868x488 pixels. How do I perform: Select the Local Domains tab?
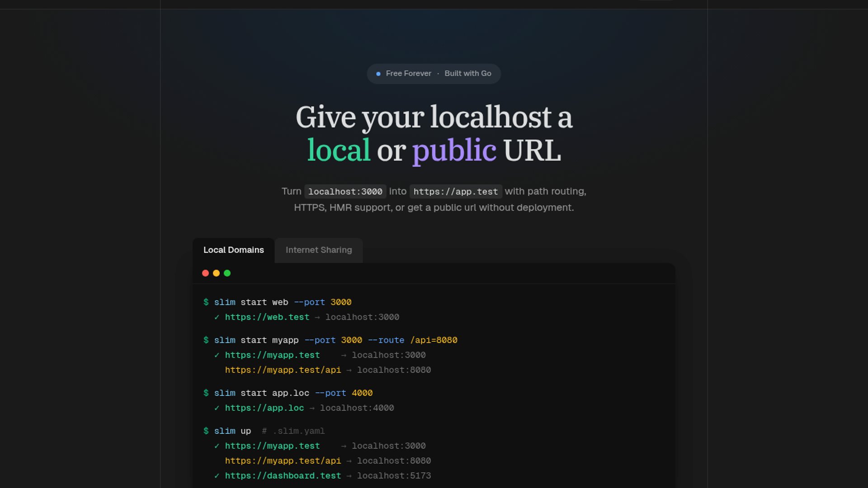click(x=233, y=250)
